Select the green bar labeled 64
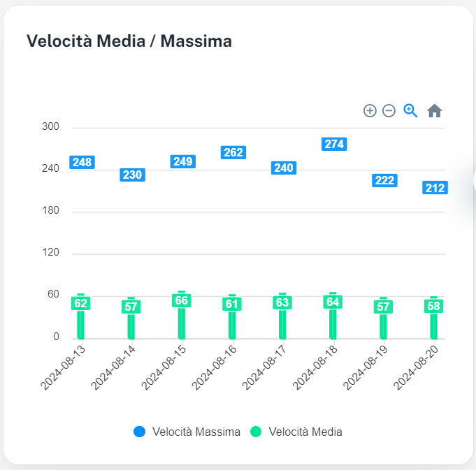This screenshot has width=476, height=470. coord(333,324)
